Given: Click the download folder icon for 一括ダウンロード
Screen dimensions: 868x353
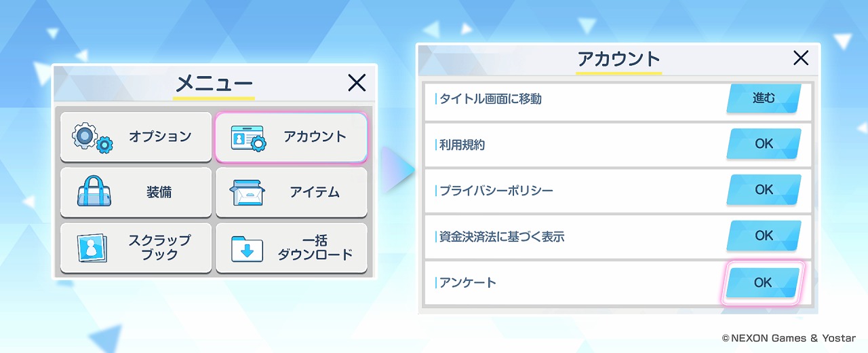Looking at the screenshot, I should 248,248.
